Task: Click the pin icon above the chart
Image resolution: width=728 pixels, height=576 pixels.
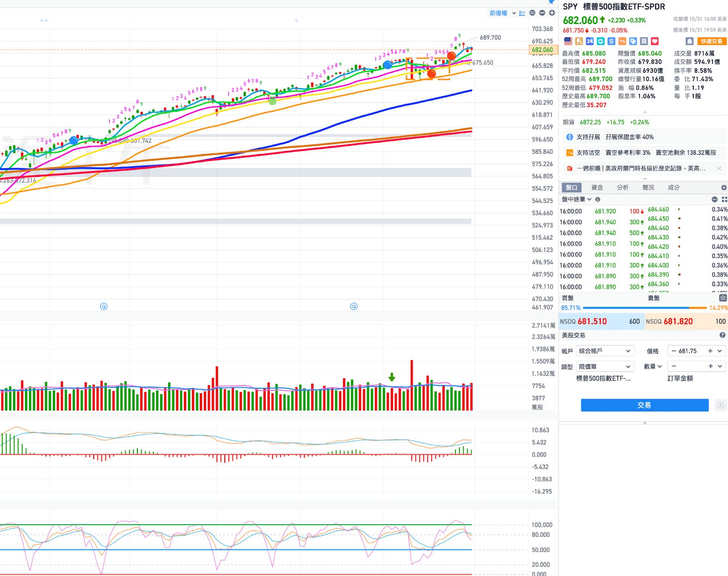Action: point(551,2)
